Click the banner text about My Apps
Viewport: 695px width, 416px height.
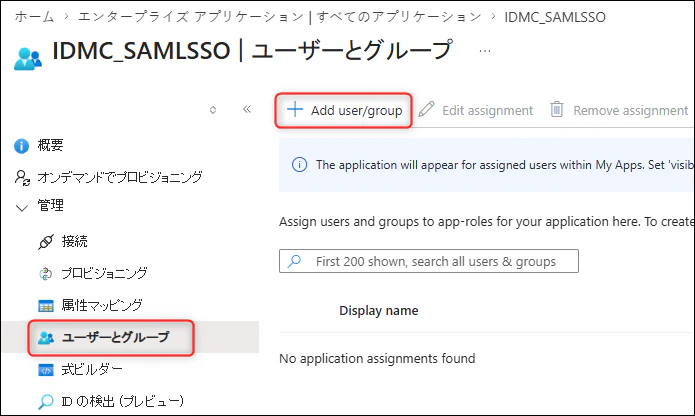coord(505,165)
